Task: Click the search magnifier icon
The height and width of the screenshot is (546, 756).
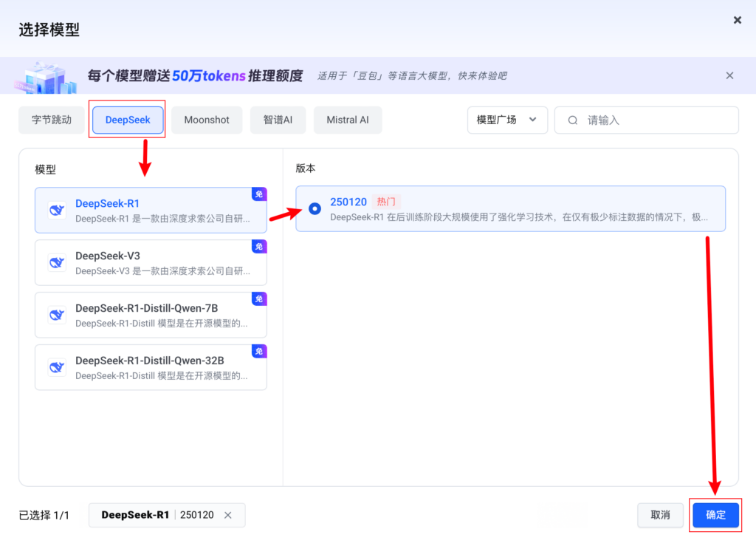Action: pyautogui.click(x=572, y=120)
